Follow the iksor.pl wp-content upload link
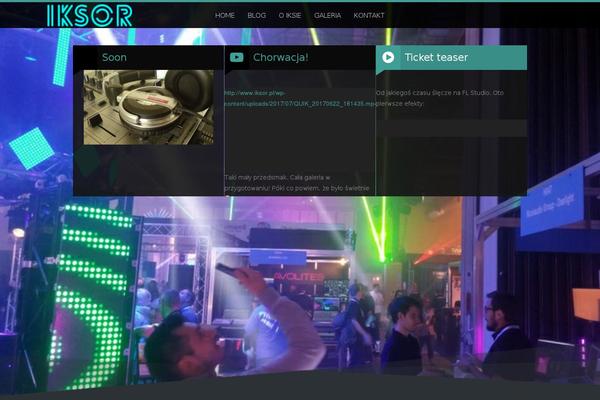Screen dimensions: 600x400 300,98
